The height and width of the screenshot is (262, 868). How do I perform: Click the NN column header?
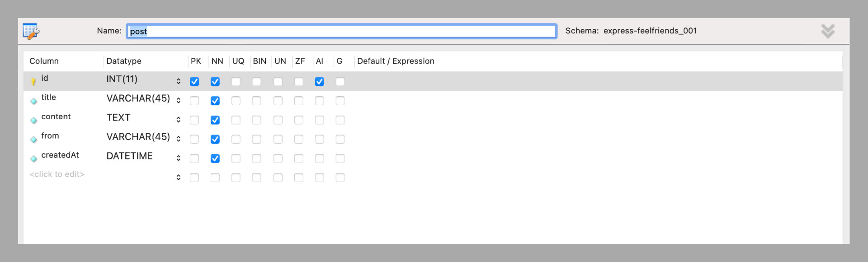pos(217,61)
